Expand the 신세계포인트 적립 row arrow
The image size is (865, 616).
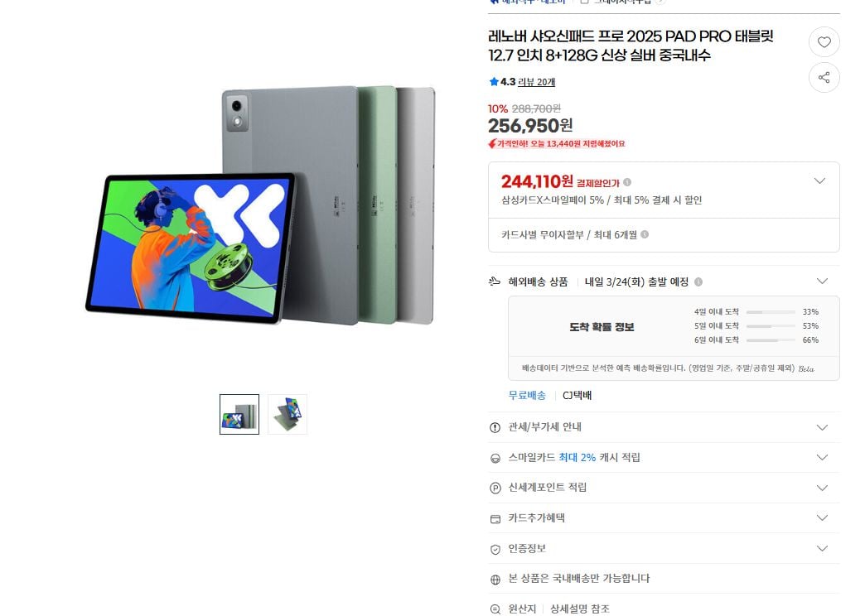[822, 488]
